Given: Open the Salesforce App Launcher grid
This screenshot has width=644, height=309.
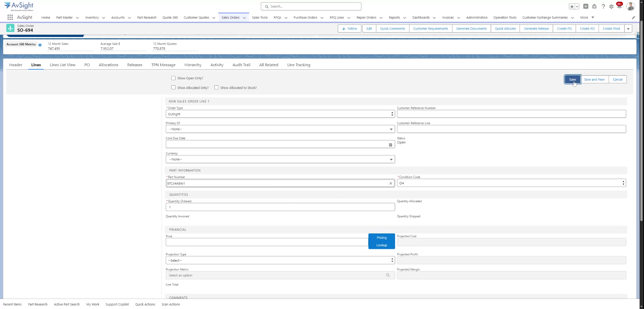Looking at the screenshot, I should (x=10, y=17).
